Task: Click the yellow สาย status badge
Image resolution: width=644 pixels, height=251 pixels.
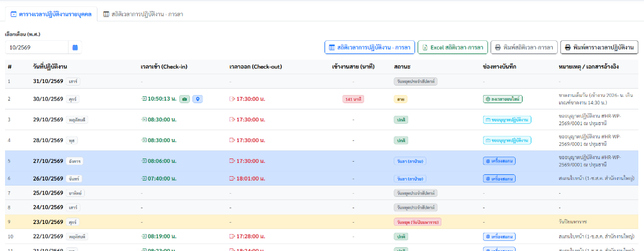Action: [401, 99]
